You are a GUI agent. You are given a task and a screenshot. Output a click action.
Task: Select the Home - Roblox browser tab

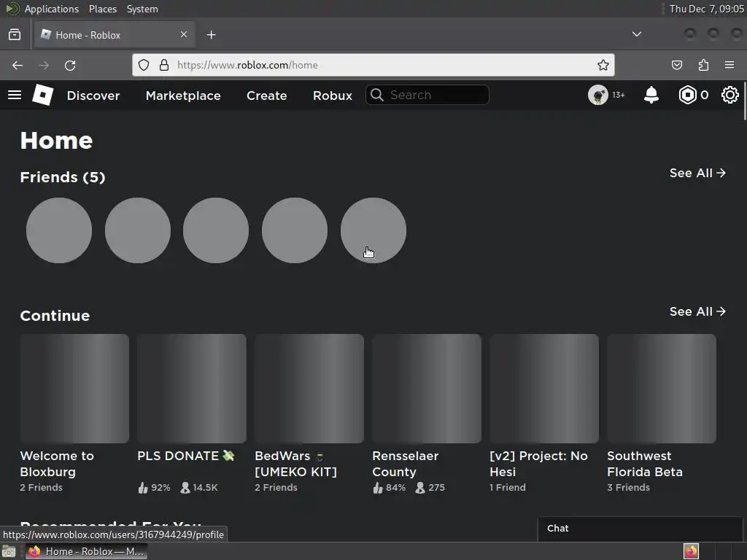[115, 35]
